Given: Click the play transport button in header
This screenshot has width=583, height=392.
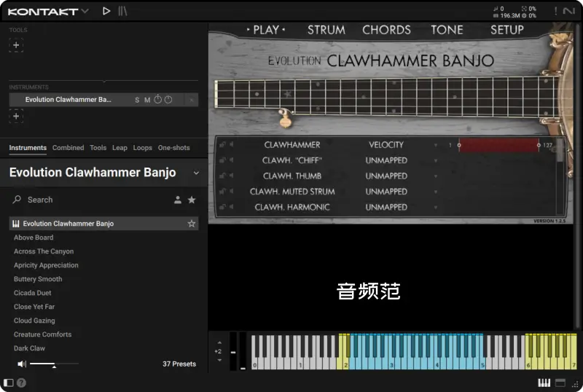Looking at the screenshot, I should click(x=106, y=11).
